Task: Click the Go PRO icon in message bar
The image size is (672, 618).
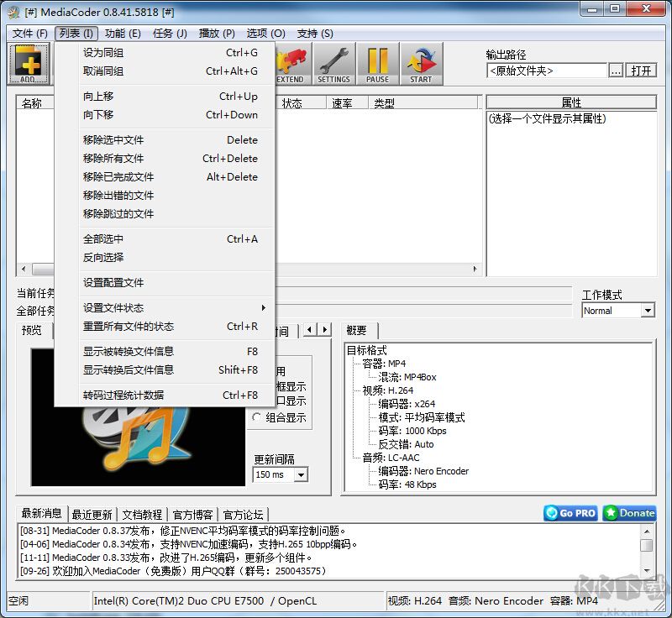Action: (x=570, y=513)
